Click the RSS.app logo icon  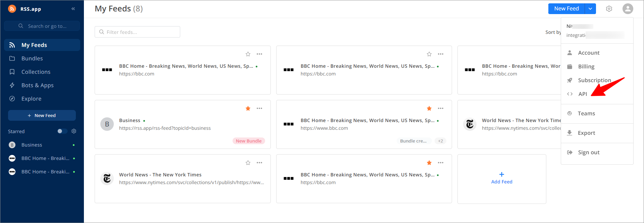click(12, 9)
